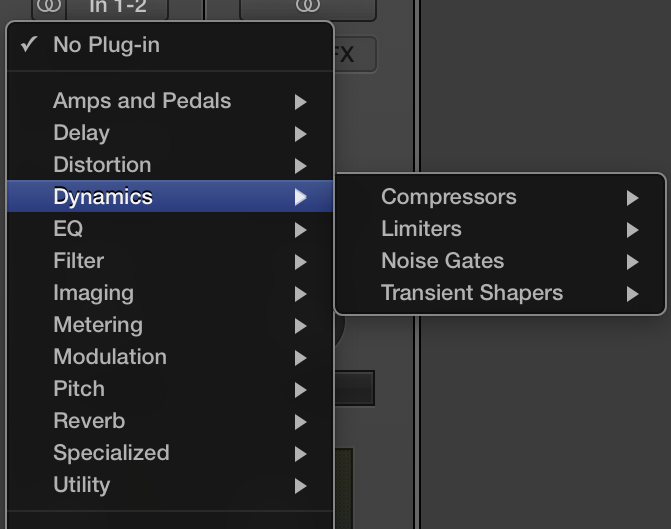Open the Imaging plug-in category
671x529 pixels.
[93, 293]
